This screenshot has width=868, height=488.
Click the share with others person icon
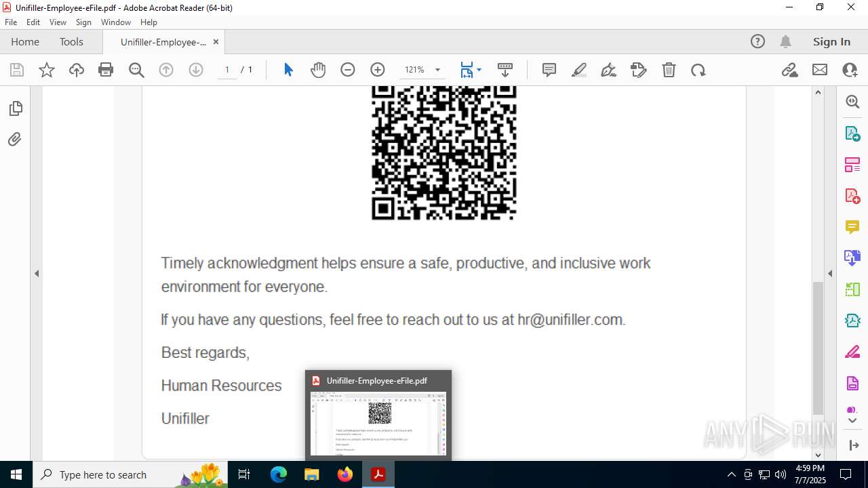pos(850,70)
